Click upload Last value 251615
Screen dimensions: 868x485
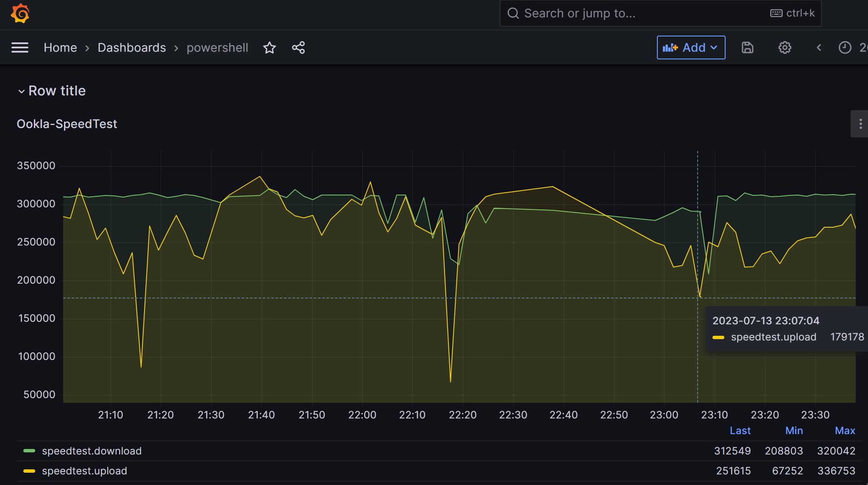(733, 471)
